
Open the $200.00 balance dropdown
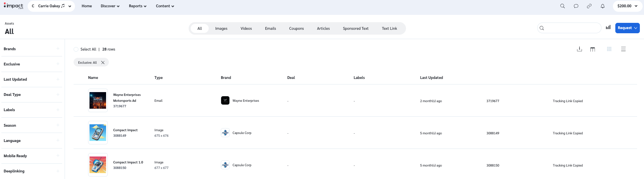(x=627, y=6)
